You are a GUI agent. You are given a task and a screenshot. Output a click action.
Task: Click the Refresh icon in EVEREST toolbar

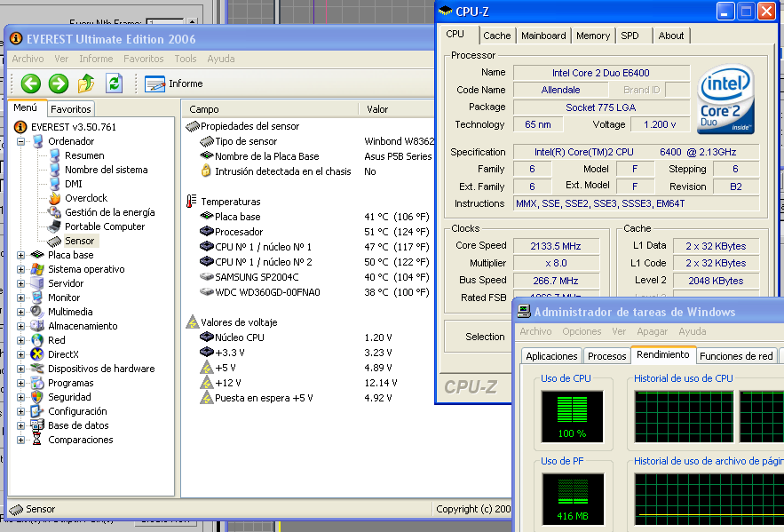(114, 83)
